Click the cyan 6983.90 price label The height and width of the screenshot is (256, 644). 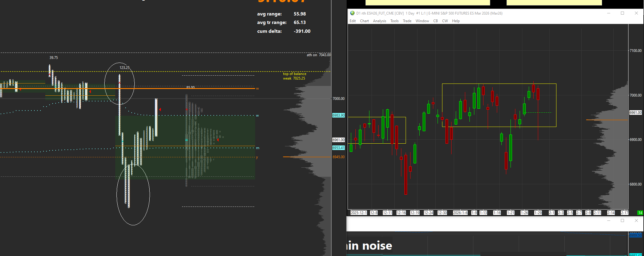(x=338, y=115)
